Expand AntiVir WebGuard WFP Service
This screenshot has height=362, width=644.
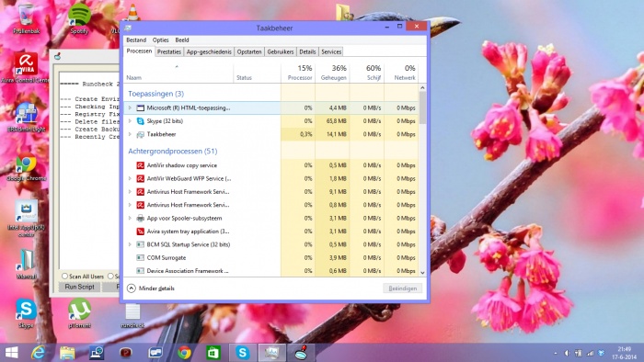(x=130, y=178)
